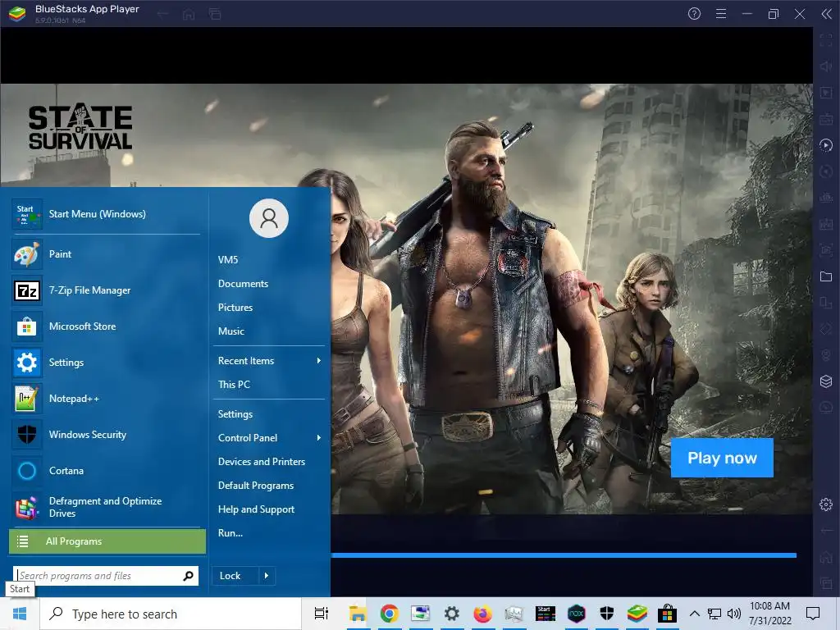Click the Play now button

(722, 458)
